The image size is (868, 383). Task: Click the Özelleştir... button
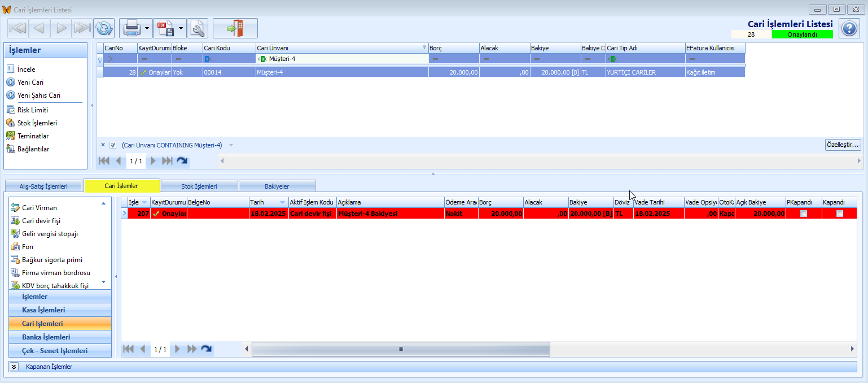click(843, 145)
